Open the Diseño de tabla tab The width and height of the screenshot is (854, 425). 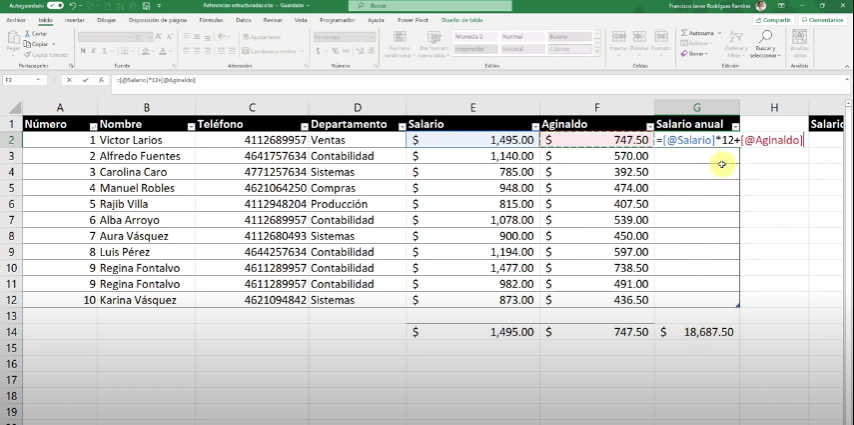pos(461,20)
